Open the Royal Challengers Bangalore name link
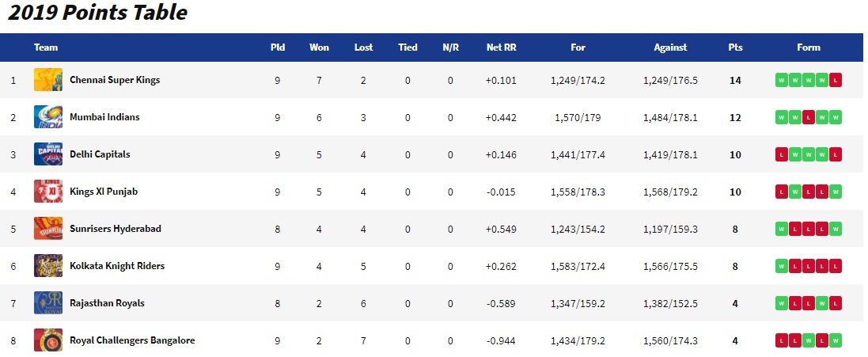The width and height of the screenshot is (868, 357). (x=132, y=340)
